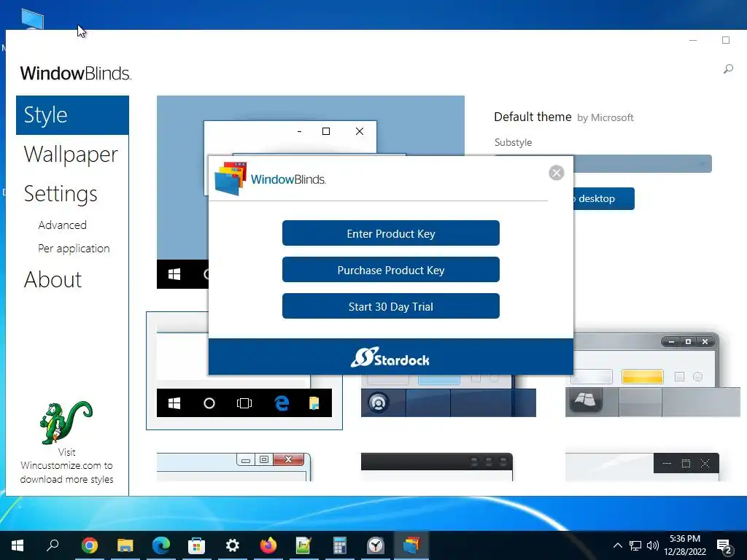Choose Purchase Product Key
This screenshot has width=747, height=560.
point(391,270)
